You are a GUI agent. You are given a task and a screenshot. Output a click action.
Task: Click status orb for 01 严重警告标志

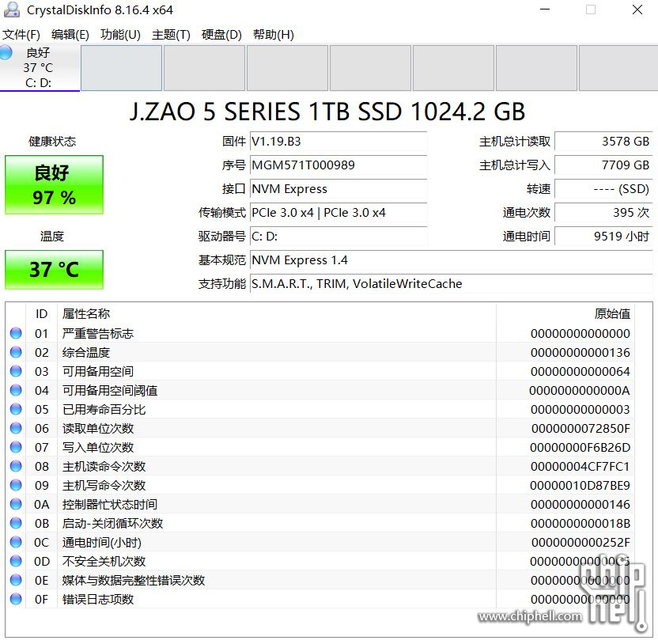pyautogui.click(x=16, y=333)
